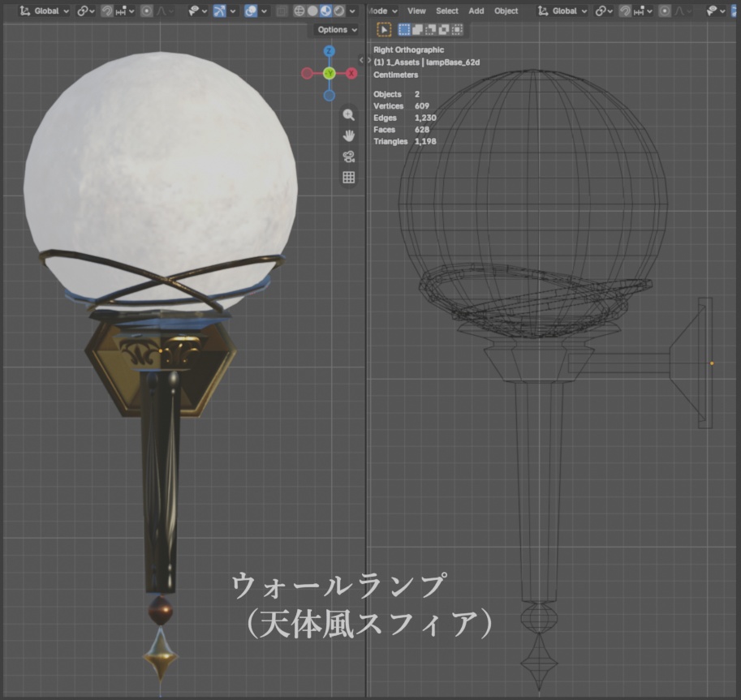Screen dimensions: 741x700
Task: Choose subtract selection mode
Action: coord(430,30)
